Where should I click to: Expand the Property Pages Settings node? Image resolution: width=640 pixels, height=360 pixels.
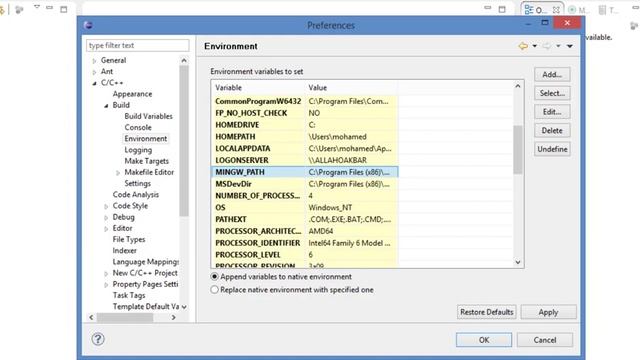click(x=106, y=284)
